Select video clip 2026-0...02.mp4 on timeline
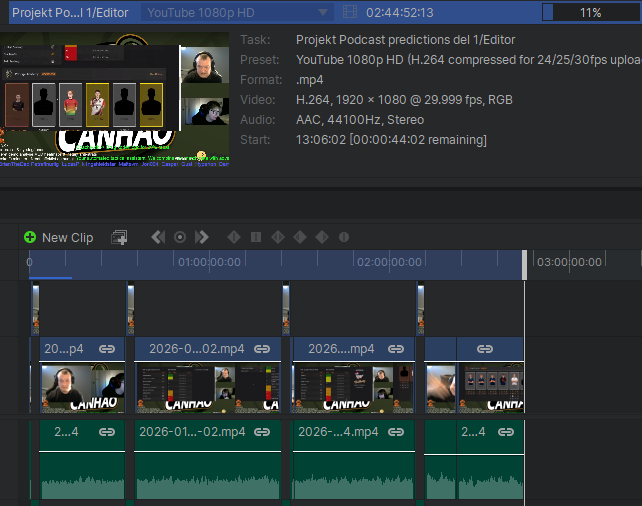The image size is (642, 506). (208, 375)
